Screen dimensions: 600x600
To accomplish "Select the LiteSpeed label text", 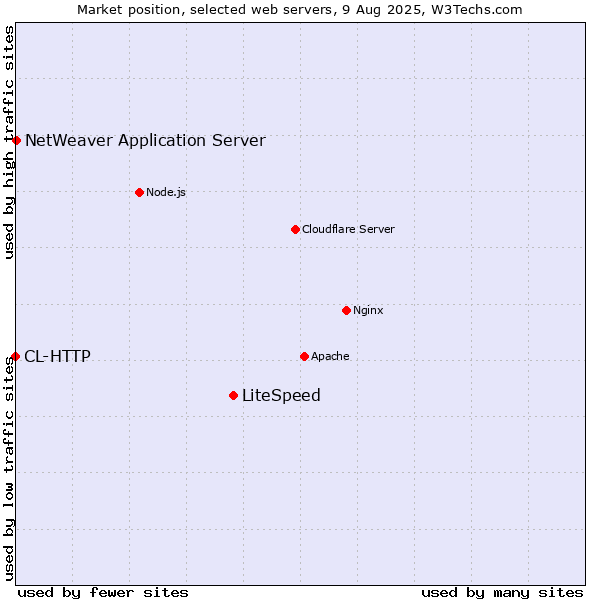I will pyautogui.click(x=281, y=395).
